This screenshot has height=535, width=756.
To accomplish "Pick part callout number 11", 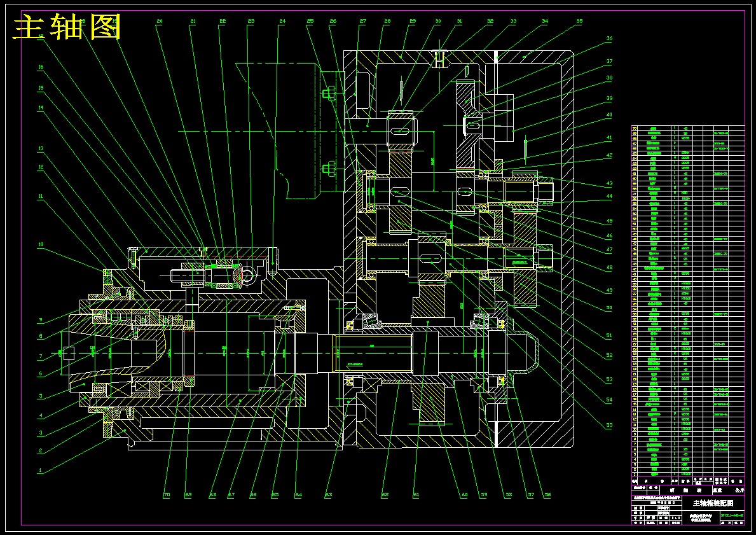I will pos(41,197).
